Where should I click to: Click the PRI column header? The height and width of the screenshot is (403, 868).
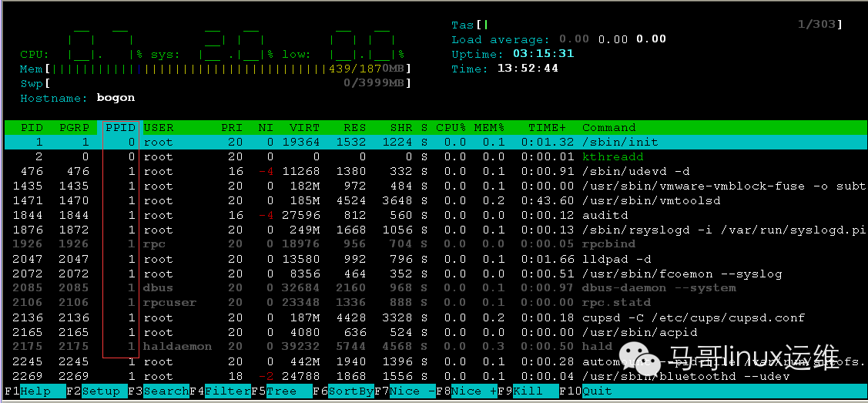[x=231, y=127]
